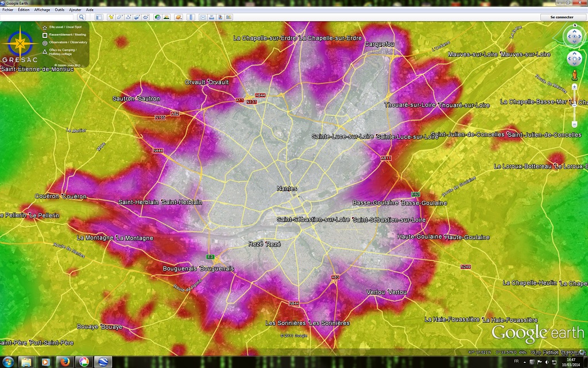The width and height of the screenshot is (588, 368).
Task: Toggle the sidebar panel icon
Action: coord(99,17)
